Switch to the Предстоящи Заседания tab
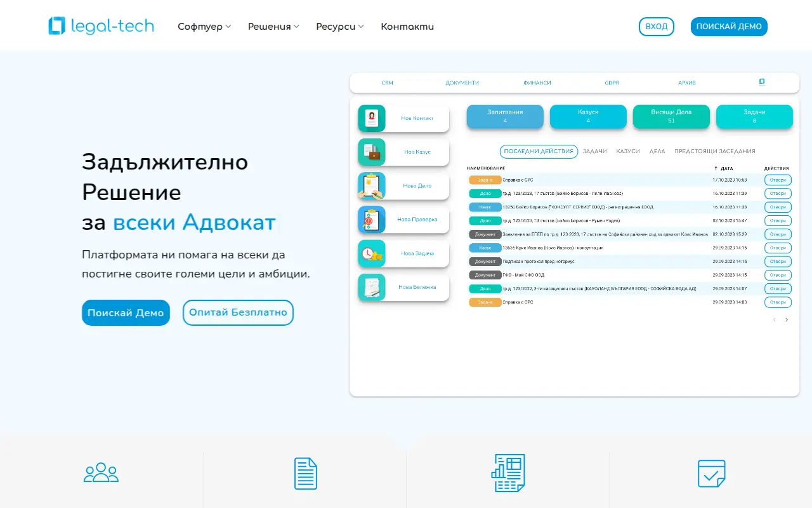The height and width of the screenshot is (508, 812). (715, 151)
